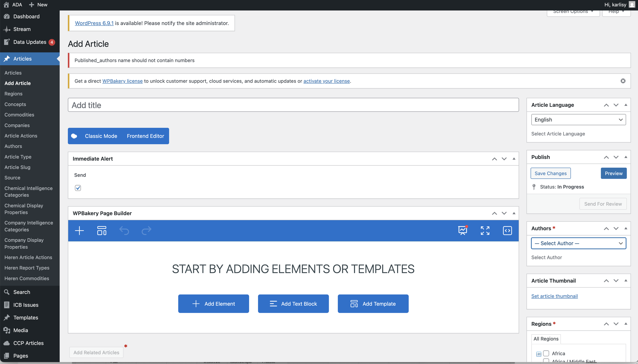Toggle fullscreen mode in WPBakery builder
The image size is (638, 364).
(x=485, y=230)
